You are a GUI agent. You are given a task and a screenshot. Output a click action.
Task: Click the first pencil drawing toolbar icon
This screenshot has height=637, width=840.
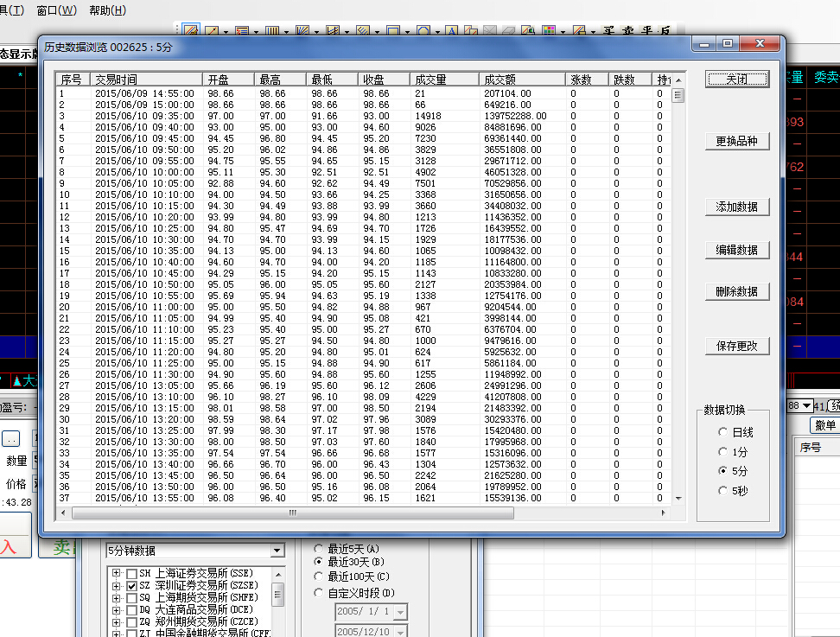[x=189, y=31]
